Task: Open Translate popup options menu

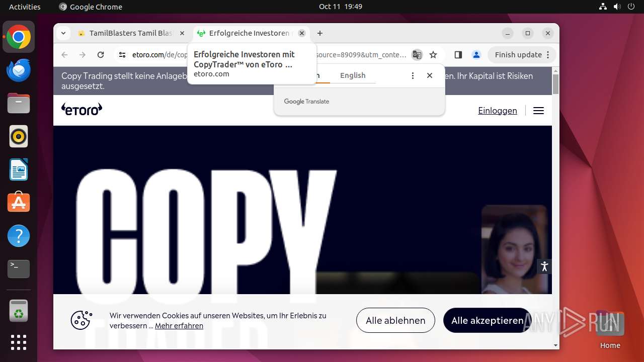Action: (413, 75)
